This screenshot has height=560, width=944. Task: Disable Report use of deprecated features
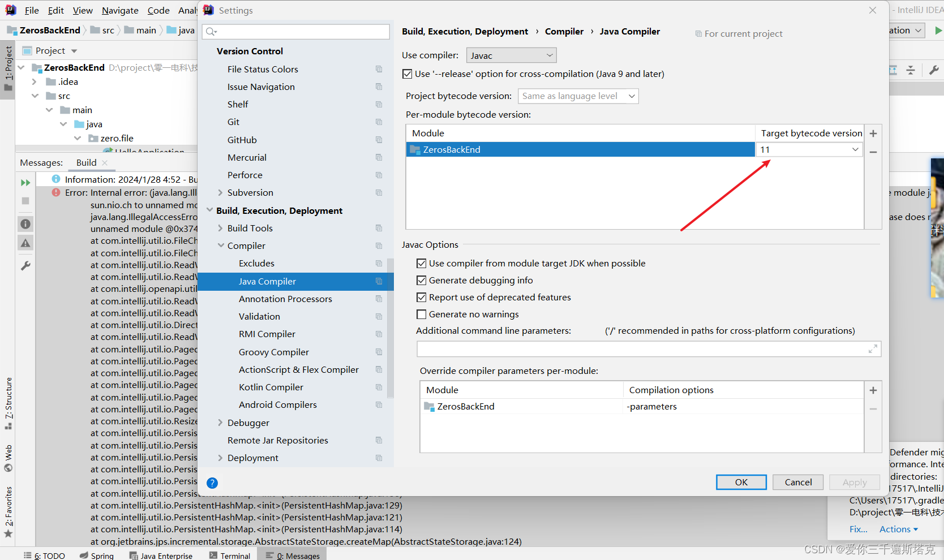pyautogui.click(x=421, y=297)
